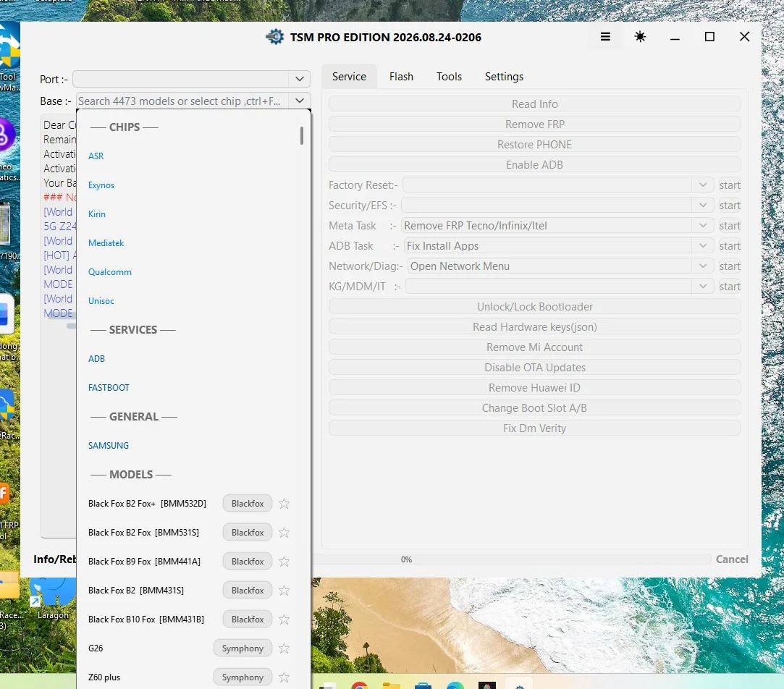Switch to the Settings tab

click(504, 77)
